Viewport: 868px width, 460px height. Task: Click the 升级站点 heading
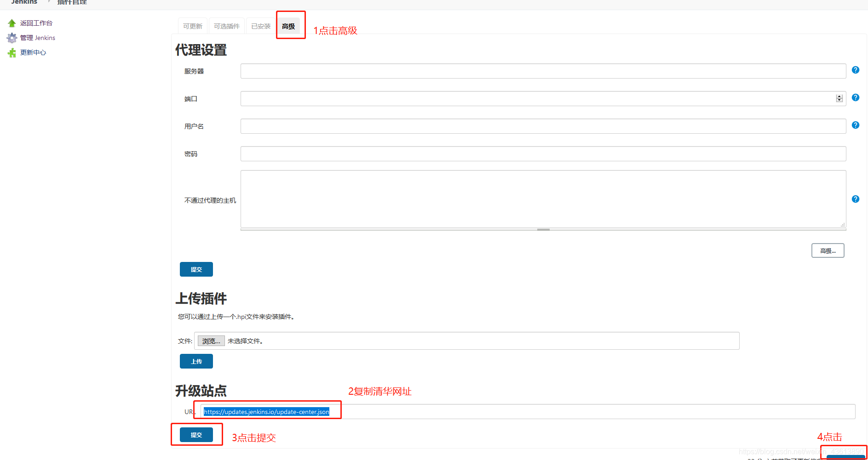pyautogui.click(x=201, y=391)
